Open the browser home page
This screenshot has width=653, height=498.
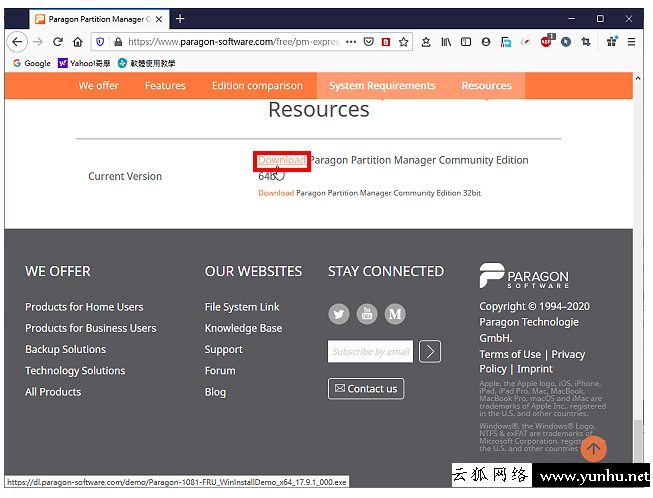tap(77, 42)
